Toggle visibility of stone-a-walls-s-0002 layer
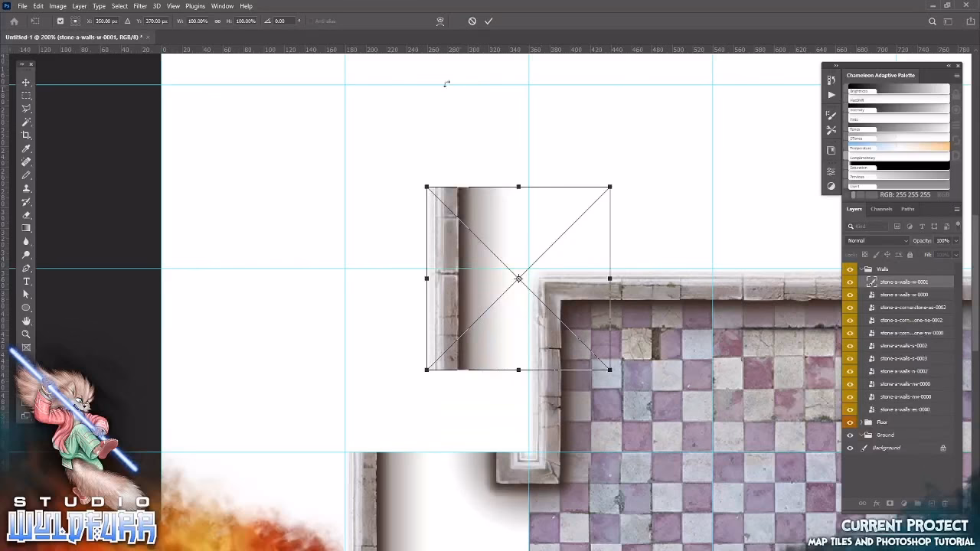 (x=849, y=346)
